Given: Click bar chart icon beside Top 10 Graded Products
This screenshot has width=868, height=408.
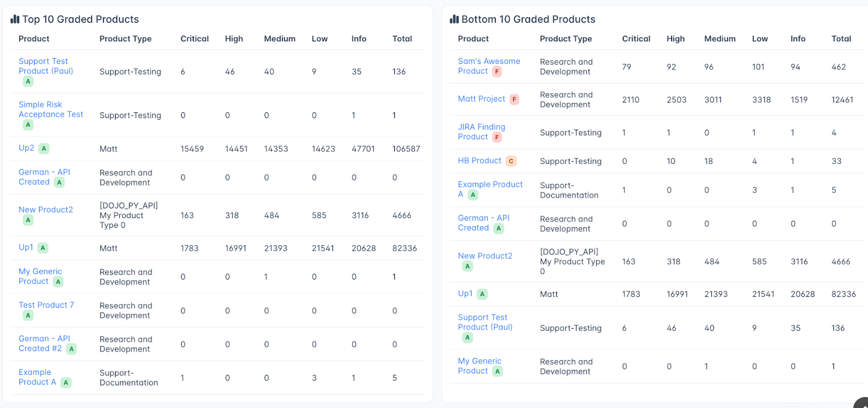Looking at the screenshot, I should pyautogui.click(x=15, y=20).
